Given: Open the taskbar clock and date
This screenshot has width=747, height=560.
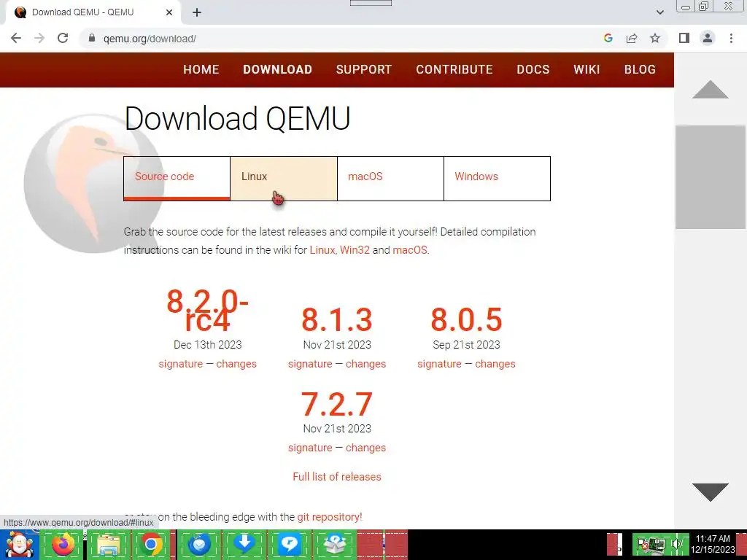Looking at the screenshot, I should coord(713,544).
